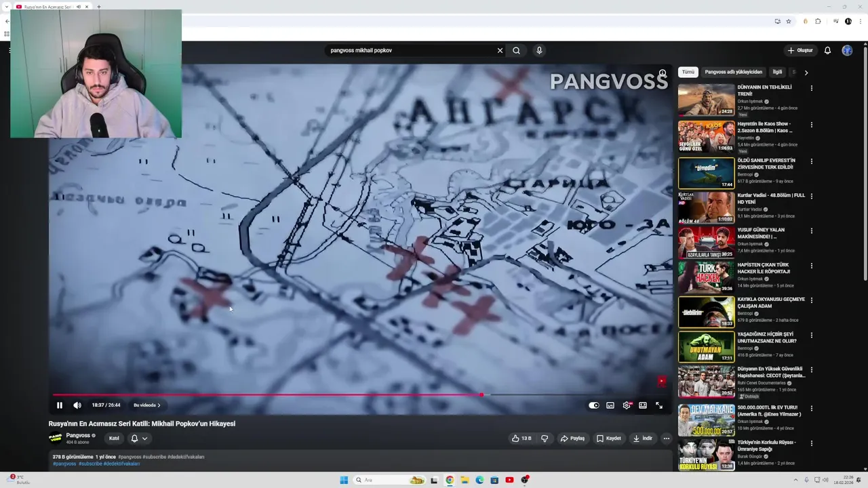Open the account avatar menu

tap(847, 50)
